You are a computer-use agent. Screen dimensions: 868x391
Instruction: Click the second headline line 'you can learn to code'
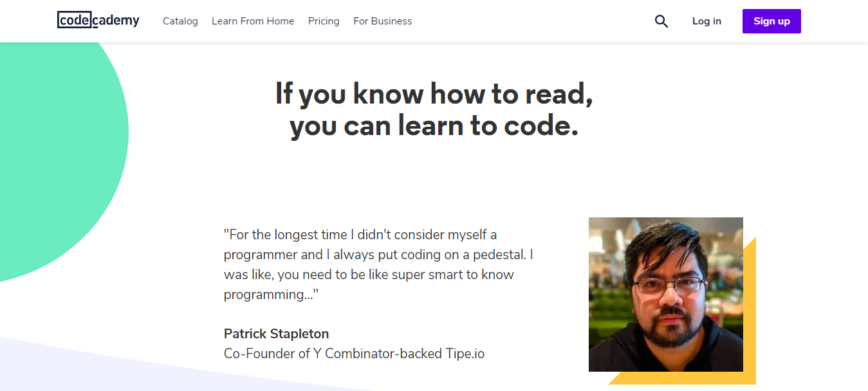tap(433, 125)
